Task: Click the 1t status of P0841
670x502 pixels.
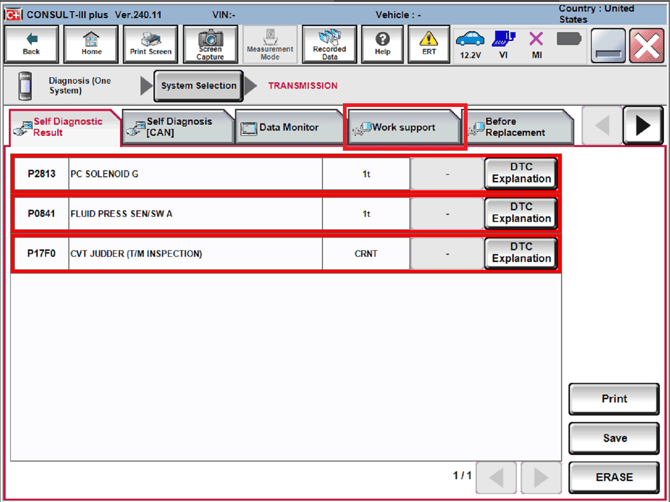Action: 366,214
